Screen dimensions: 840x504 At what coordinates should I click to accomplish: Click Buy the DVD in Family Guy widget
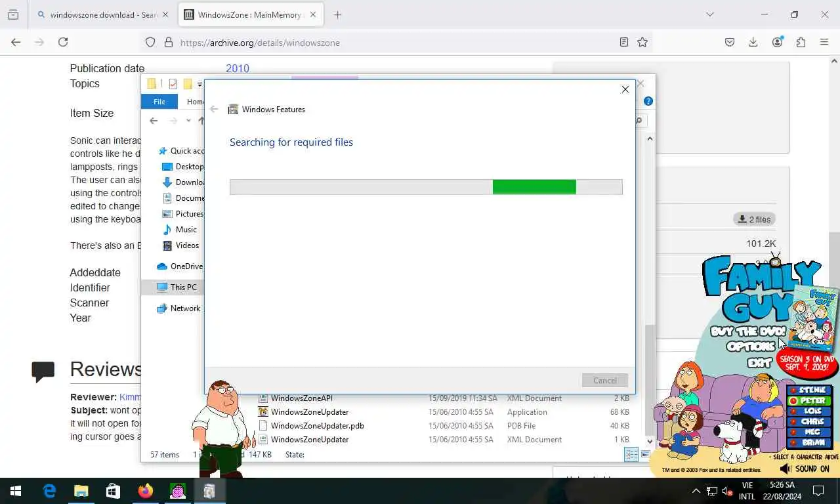pos(748,332)
